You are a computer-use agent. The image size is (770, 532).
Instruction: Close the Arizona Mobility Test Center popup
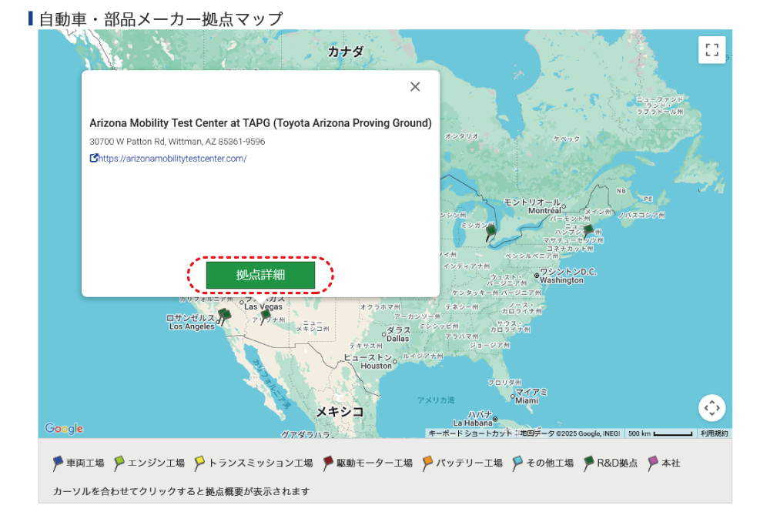(x=415, y=87)
